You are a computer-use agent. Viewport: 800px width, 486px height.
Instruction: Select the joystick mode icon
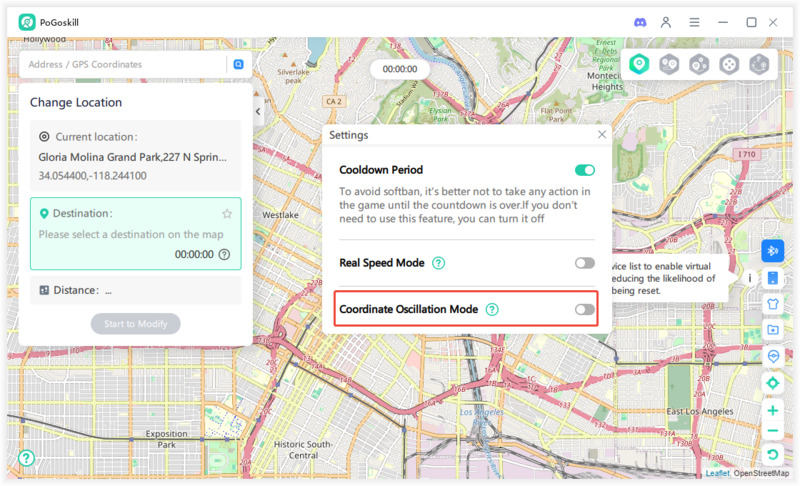(x=729, y=64)
